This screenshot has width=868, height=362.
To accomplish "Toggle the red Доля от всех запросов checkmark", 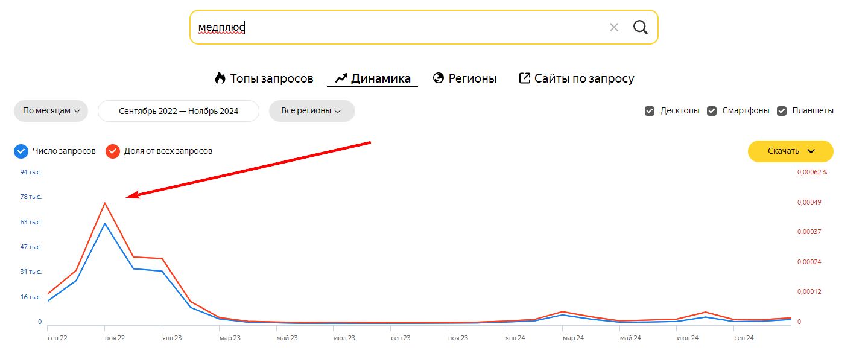I will pos(113,151).
